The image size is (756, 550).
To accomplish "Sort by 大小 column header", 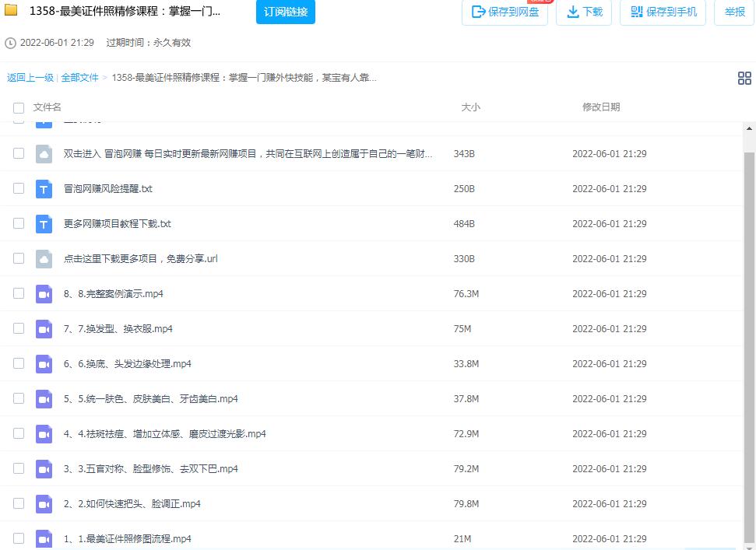I will 470,107.
